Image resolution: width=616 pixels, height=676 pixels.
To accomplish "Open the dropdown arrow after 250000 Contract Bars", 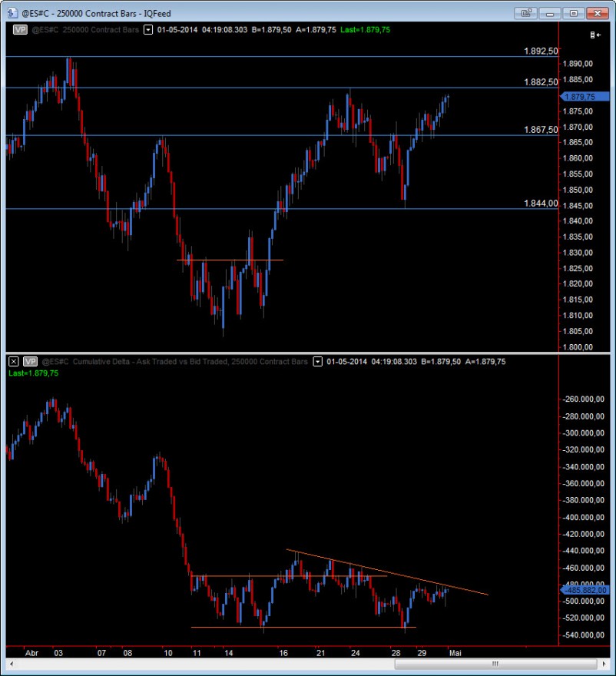I will [148, 30].
